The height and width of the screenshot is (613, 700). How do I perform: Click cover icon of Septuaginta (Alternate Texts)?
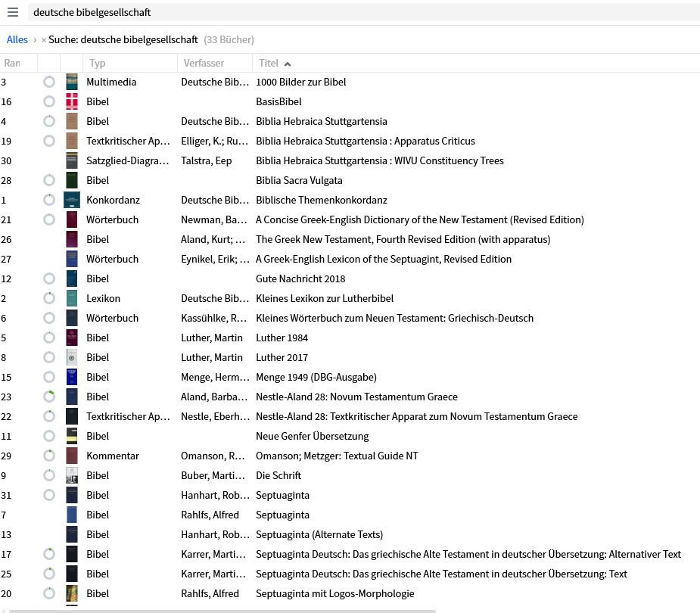[x=71, y=534]
